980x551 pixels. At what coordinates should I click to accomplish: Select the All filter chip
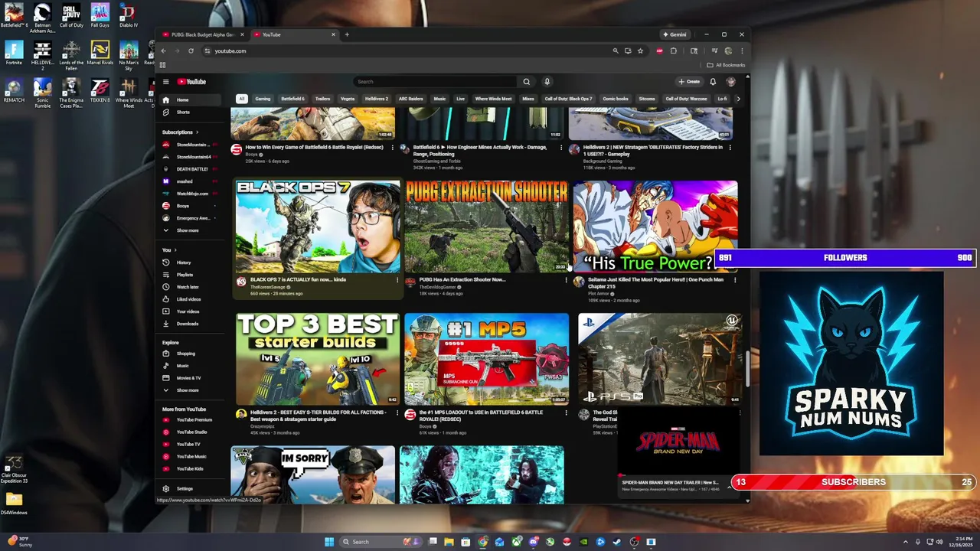pyautogui.click(x=241, y=99)
